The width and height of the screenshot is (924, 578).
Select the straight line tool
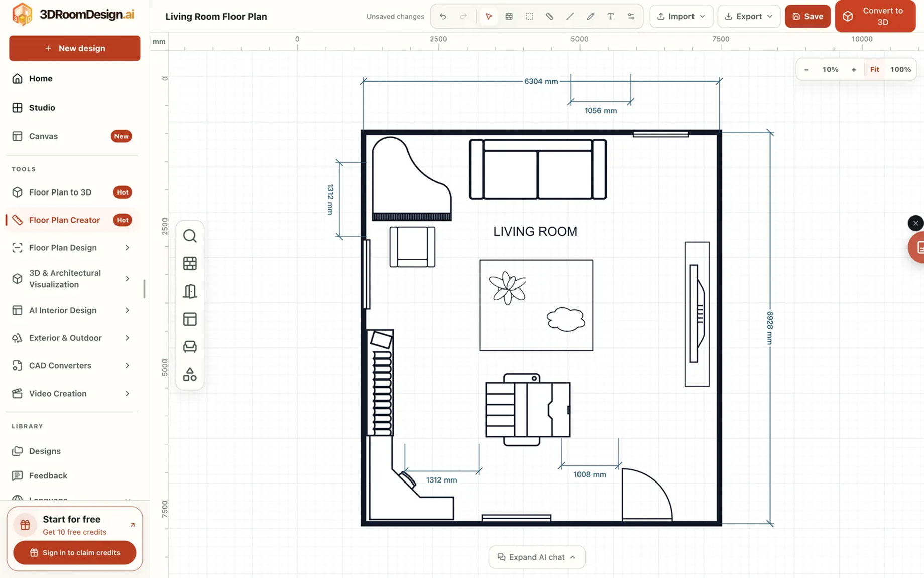click(x=570, y=16)
